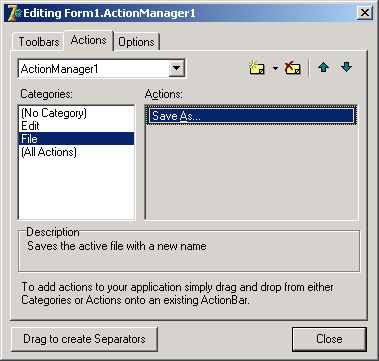Click the Delete Action icon
Screen dimensions: 379x361
tap(293, 68)
